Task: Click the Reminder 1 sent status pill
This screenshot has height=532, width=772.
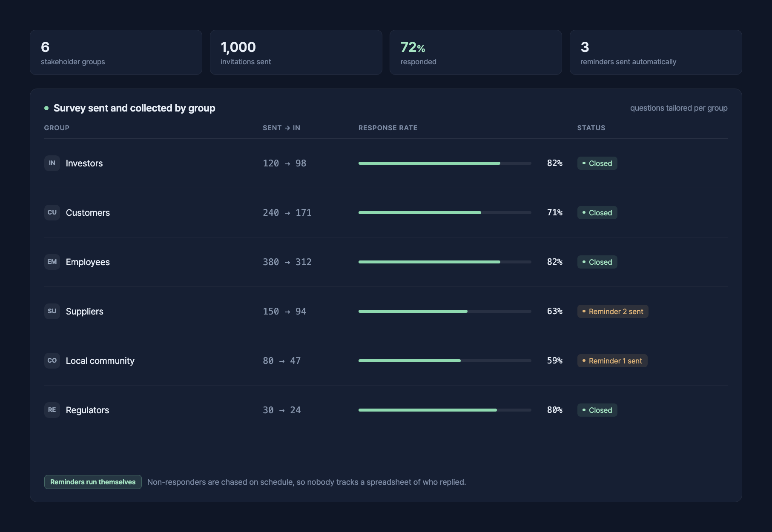Action: pos(612,361)
